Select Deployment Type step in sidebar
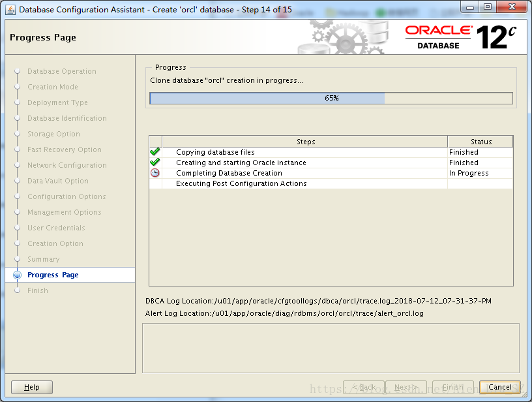The image size is (532, 402). pyautogui.click(x=57, y=102)
